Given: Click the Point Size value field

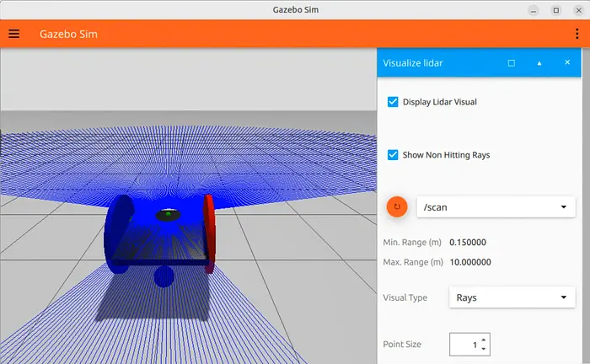Looking at the screenshot, I should click(464, 344).
